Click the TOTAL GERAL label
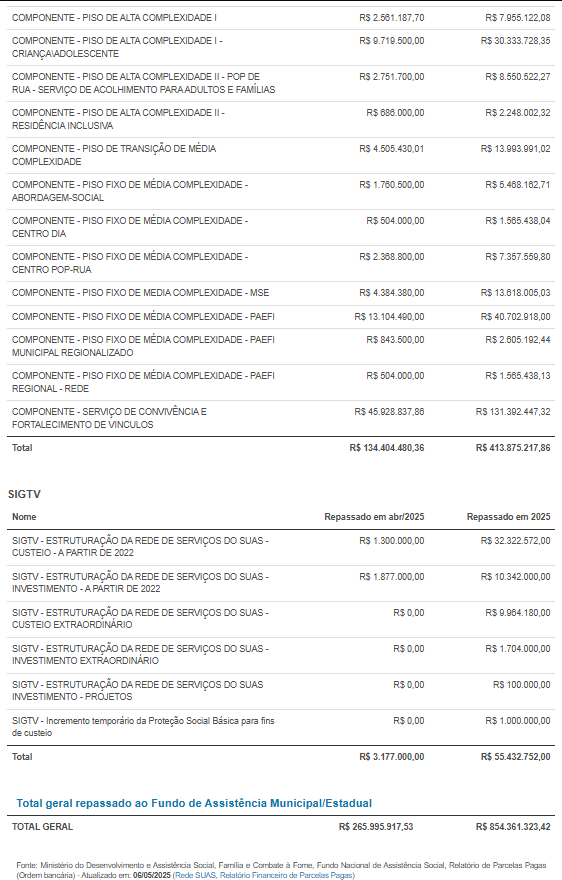This screenshot has height=880, width=562. pyautogui.click(x=43, y=827)
